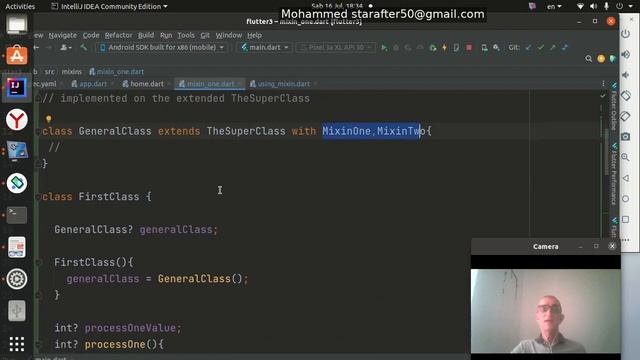Screen dimensions: 640x360
Task: Click the yellow IDE updates icon
Action: [601, 59]
